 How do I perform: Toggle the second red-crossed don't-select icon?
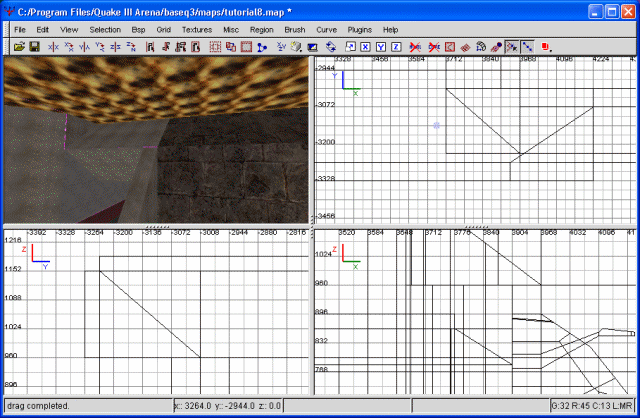pos(434,47)
